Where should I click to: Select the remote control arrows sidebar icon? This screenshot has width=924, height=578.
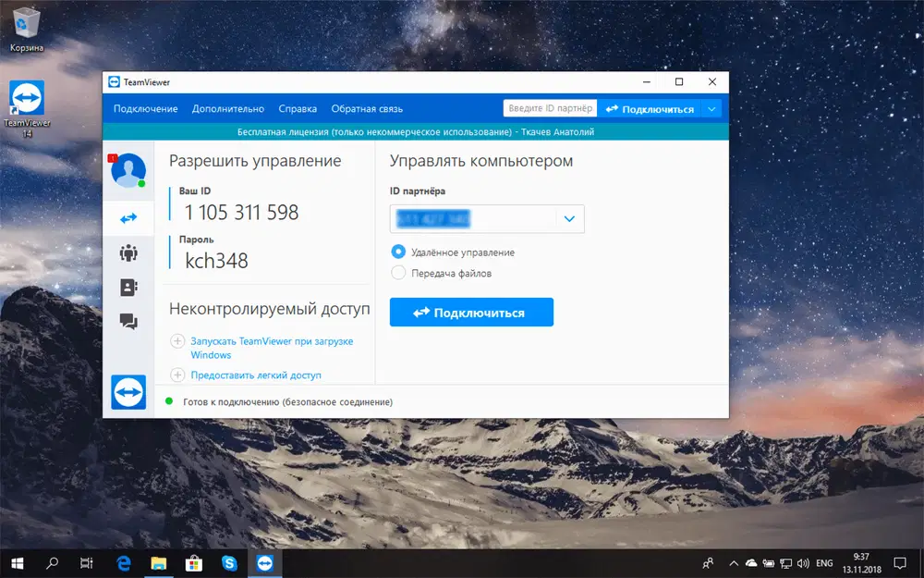tap(128, 219)
